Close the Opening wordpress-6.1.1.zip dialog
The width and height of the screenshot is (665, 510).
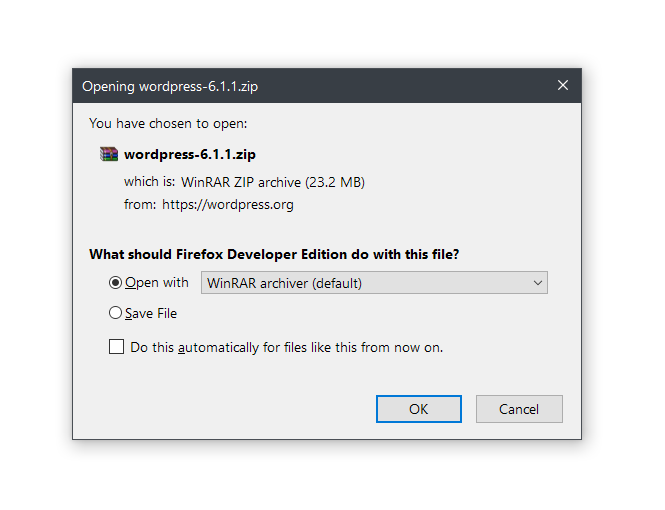coord(562,85)
